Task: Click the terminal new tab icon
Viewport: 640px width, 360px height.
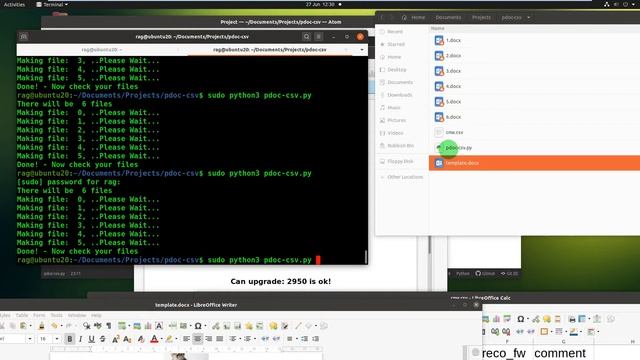Action: (x=24, y=37)
